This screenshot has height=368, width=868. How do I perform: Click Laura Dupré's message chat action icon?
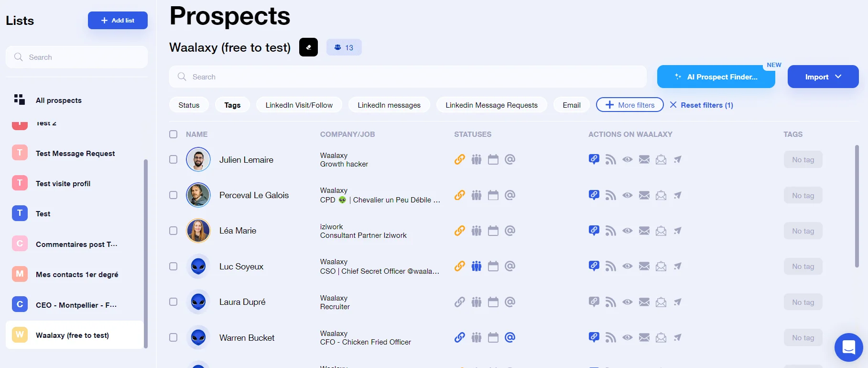594,302
